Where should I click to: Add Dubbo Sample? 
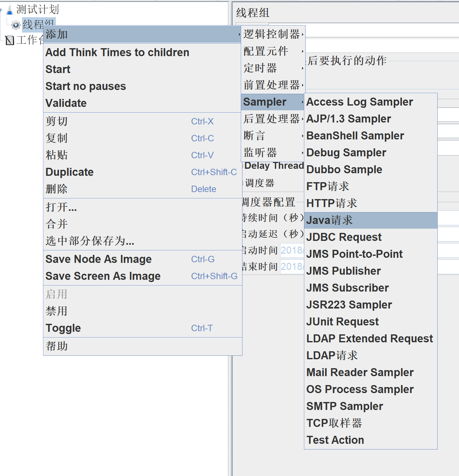371,169
